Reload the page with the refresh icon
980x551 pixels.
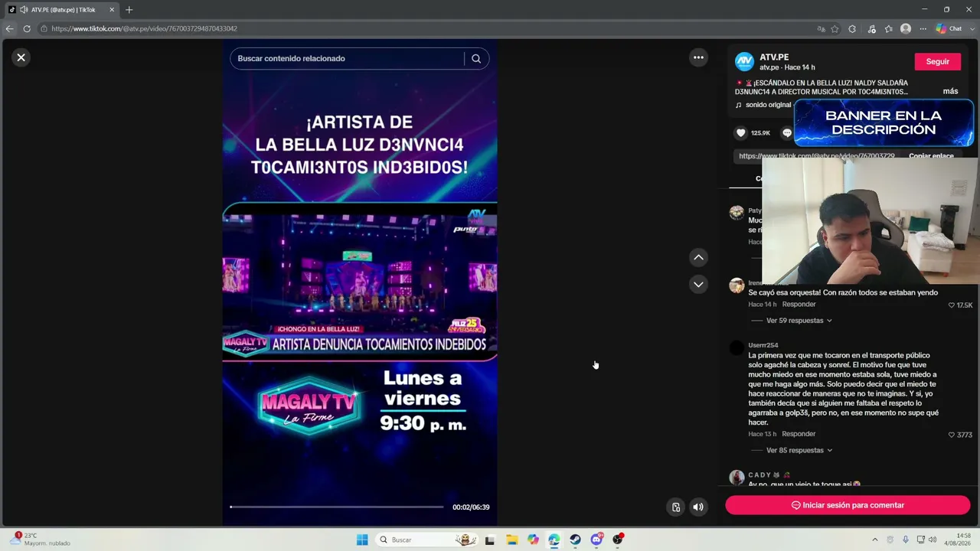27,29
